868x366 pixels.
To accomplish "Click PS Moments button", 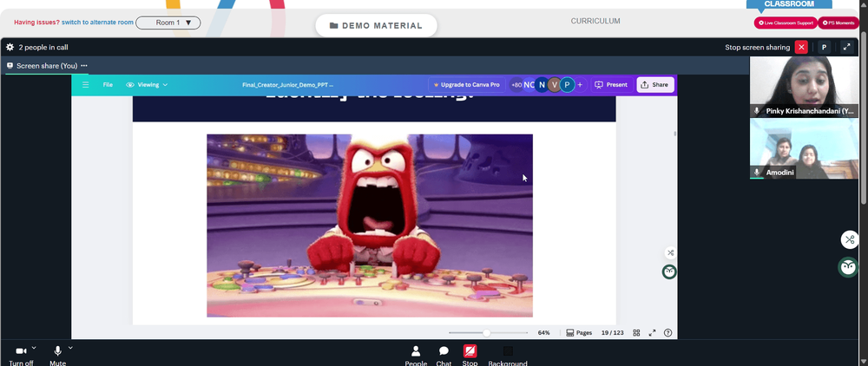I will [x=839, y=23].
